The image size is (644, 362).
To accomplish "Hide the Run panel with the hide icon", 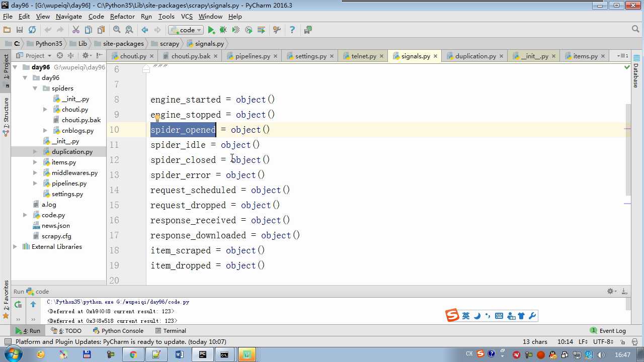I will pyautogui.click(x=624, y=291).
